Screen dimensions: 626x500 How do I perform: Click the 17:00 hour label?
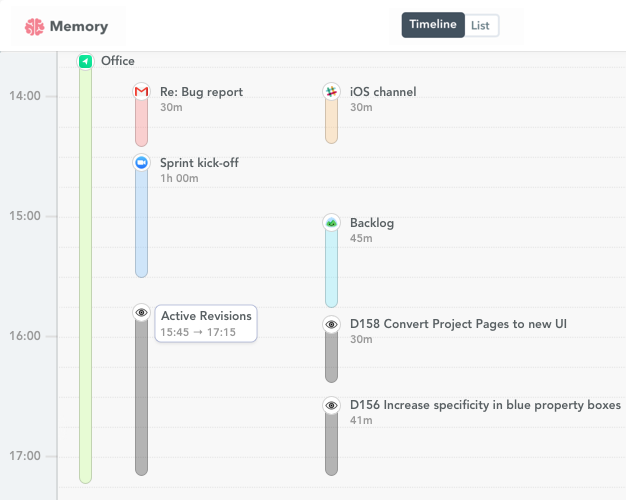(25, 456)
